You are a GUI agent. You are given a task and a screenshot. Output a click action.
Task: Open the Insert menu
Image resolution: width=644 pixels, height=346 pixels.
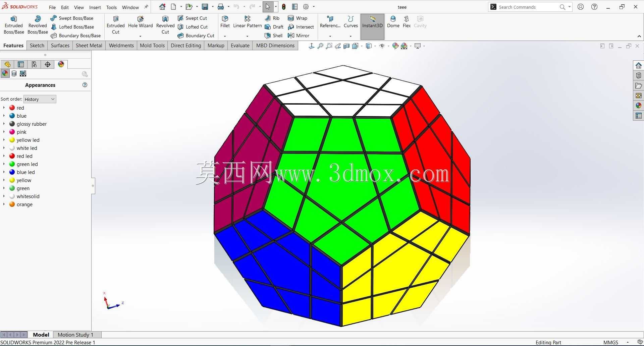coord(95,7)
